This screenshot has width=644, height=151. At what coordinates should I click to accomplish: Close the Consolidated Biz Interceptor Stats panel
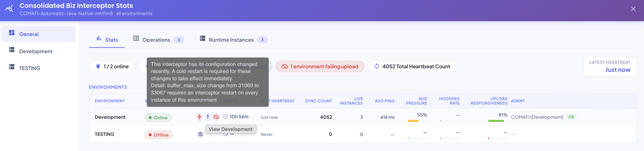pyautogui.click(x=633, y=9)
